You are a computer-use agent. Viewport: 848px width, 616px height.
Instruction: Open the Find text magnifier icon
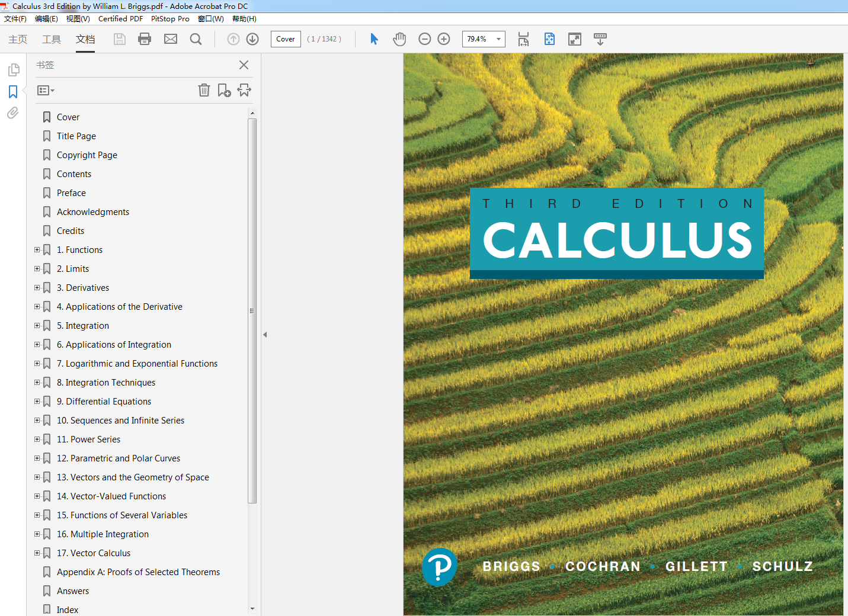[x=196, y=39]
